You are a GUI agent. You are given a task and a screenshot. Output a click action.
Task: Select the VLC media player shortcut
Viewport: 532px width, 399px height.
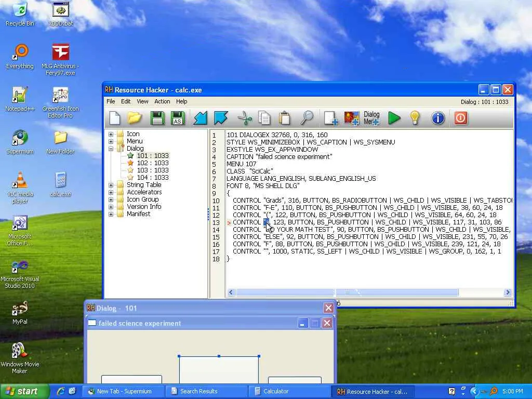[20, 187]
